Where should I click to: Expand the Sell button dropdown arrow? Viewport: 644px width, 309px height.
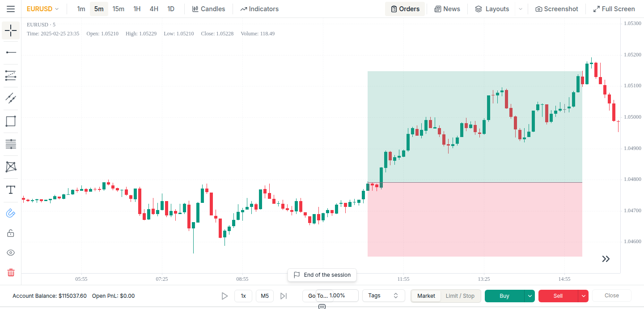(x=583, y=296)
